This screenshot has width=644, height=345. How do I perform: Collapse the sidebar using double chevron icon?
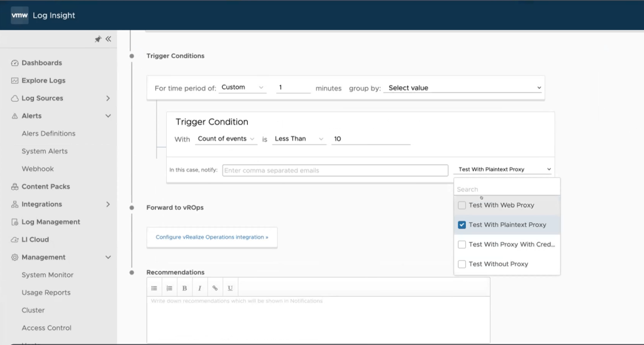click(108, 39)
